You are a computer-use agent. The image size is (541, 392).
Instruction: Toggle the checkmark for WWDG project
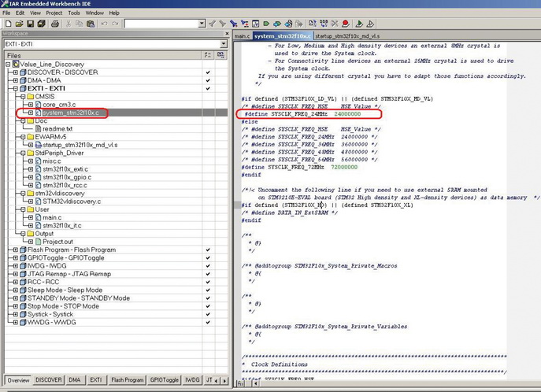click(208, 323)
